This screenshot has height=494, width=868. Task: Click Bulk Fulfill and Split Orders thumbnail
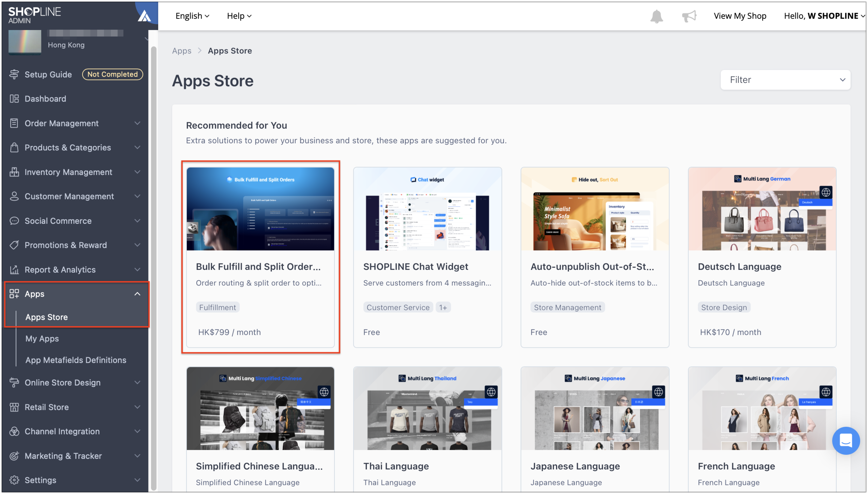[260, 209]
